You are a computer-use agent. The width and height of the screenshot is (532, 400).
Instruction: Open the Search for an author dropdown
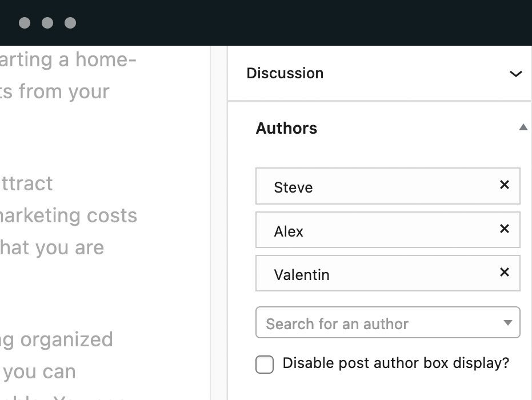pyautogui.click(x=507, y=323)
